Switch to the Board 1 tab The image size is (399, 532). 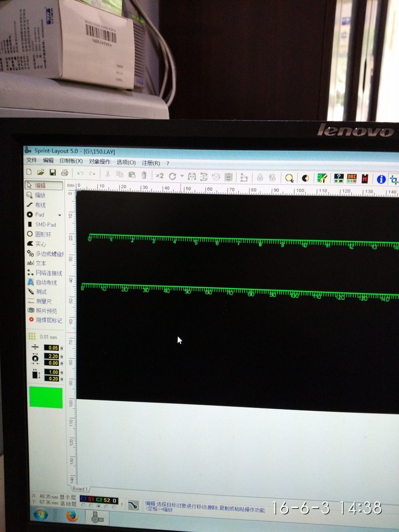click(80, 489)
